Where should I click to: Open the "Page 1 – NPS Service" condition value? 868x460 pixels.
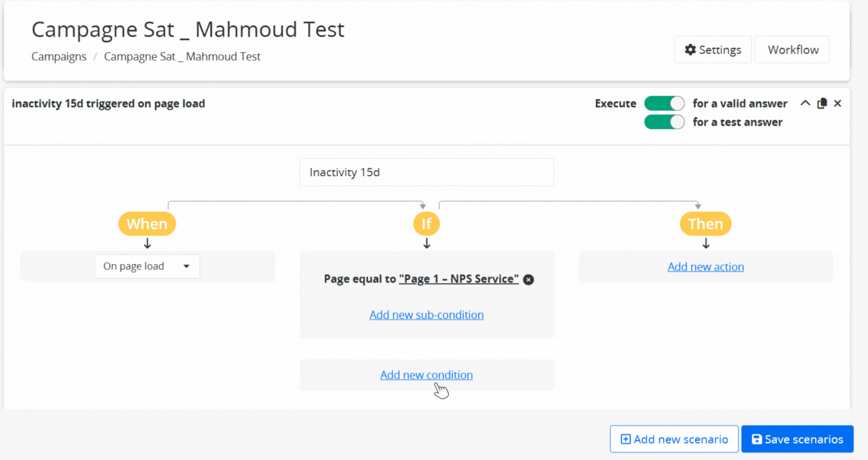459,279
